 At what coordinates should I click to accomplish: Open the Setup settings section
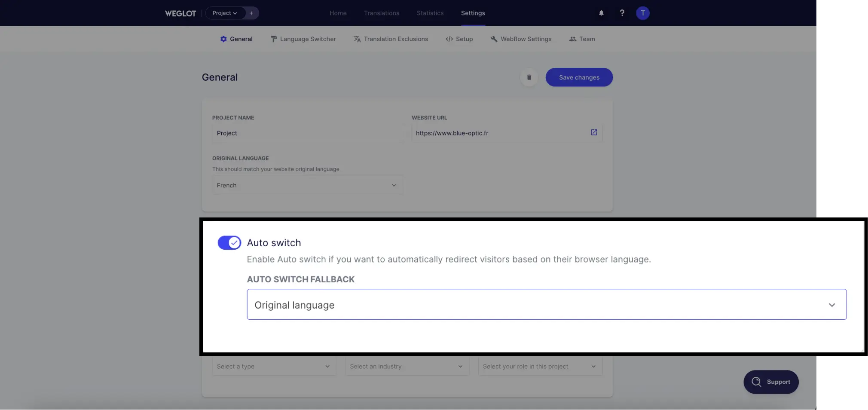[x=459, y=39]
